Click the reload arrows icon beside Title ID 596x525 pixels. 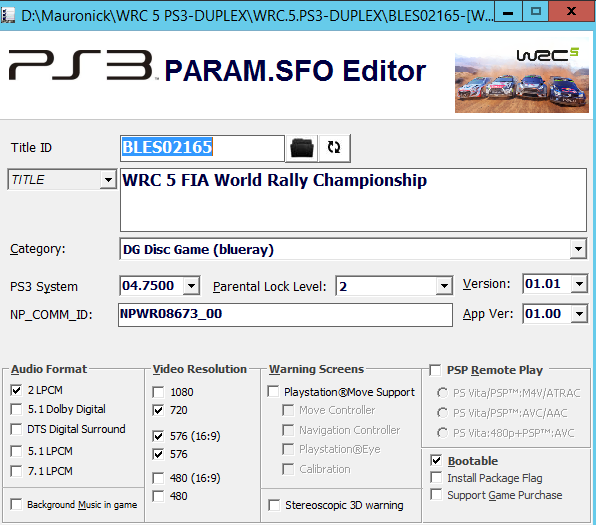(334, 148)
